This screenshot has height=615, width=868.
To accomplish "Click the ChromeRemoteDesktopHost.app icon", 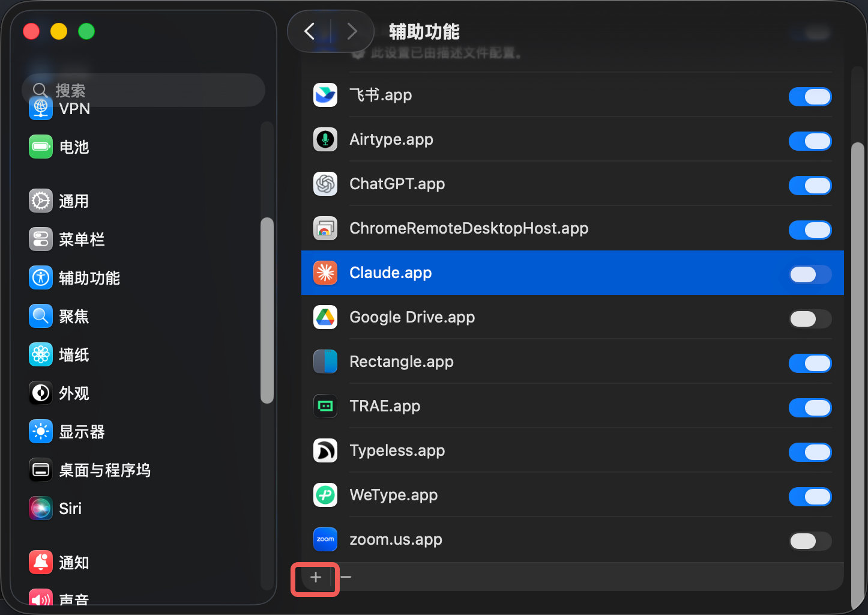I will click(325, 228).
